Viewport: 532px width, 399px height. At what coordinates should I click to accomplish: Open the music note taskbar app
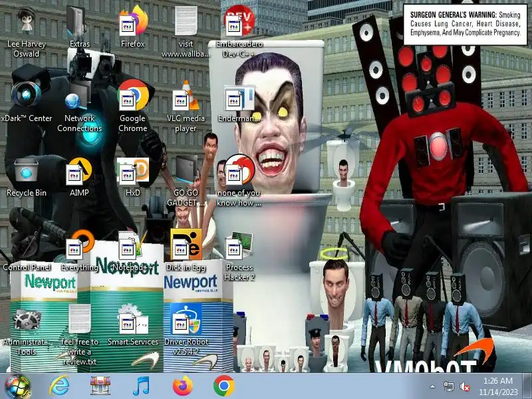click(142, 386)
